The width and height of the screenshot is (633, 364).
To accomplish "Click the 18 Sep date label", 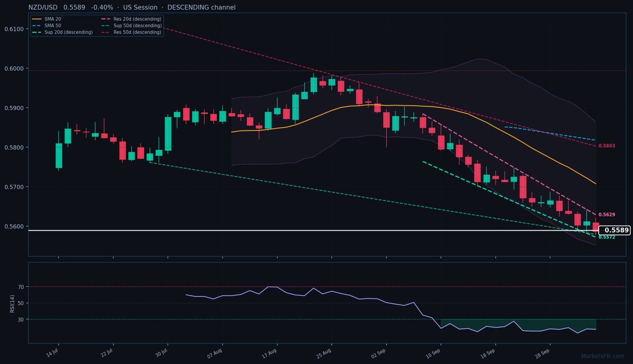I will click(x=488, y=353).
